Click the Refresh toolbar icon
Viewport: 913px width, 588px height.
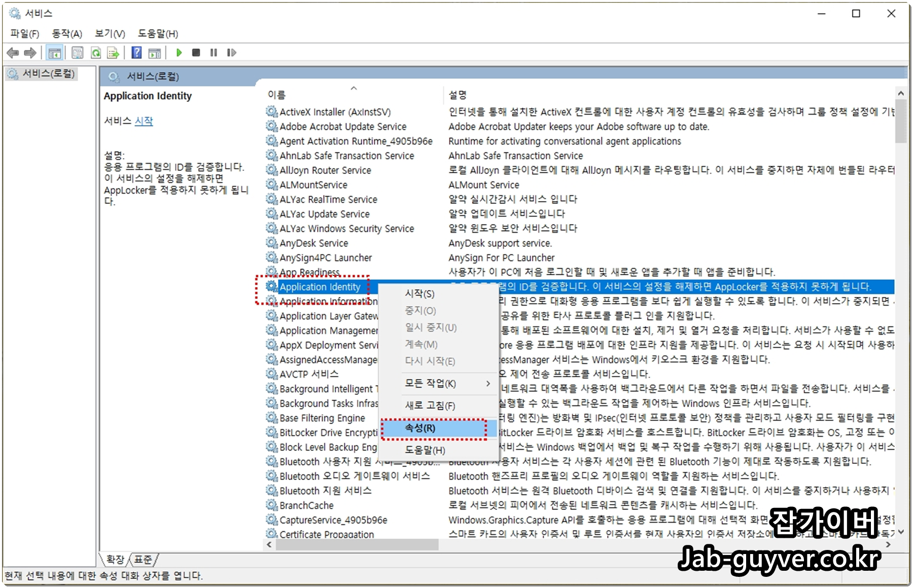tap(96, 52)
